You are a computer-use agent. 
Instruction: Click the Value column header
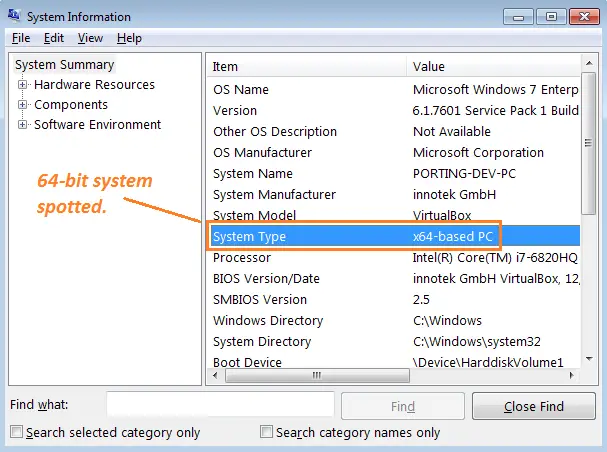point(494,66)
